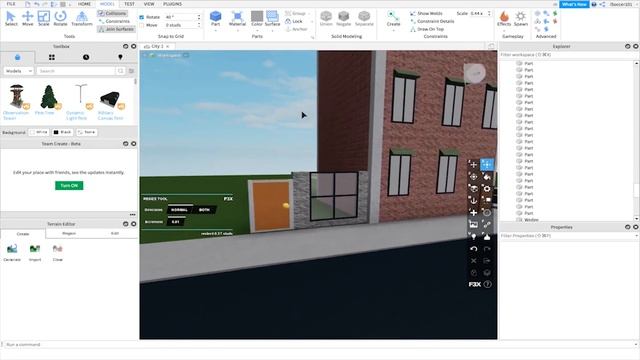640x360 pixels.
Task: Expand the arrow under Part
Action: tap(216, 30)
